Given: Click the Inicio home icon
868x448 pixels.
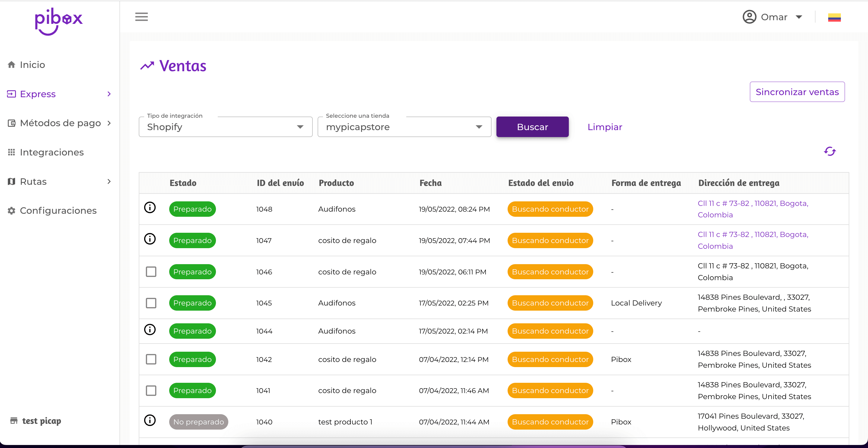Looking at the screenshot, I should click(11, 64).
